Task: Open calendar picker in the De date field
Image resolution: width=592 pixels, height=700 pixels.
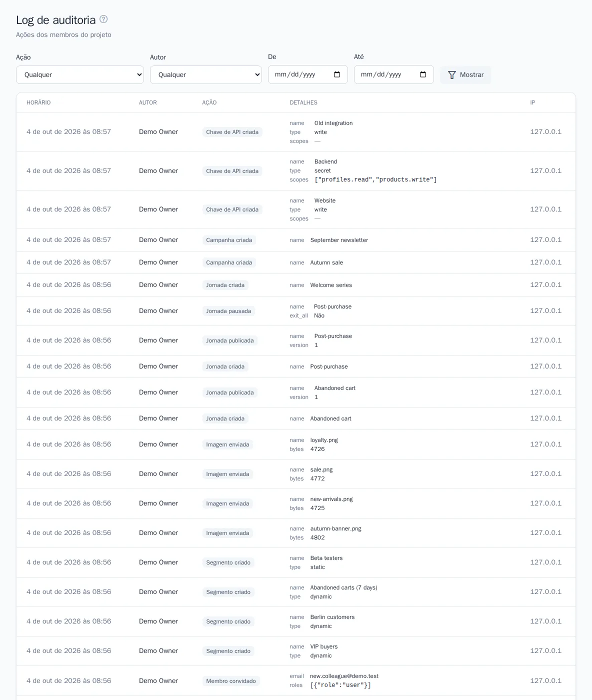Action: (337, 74)
